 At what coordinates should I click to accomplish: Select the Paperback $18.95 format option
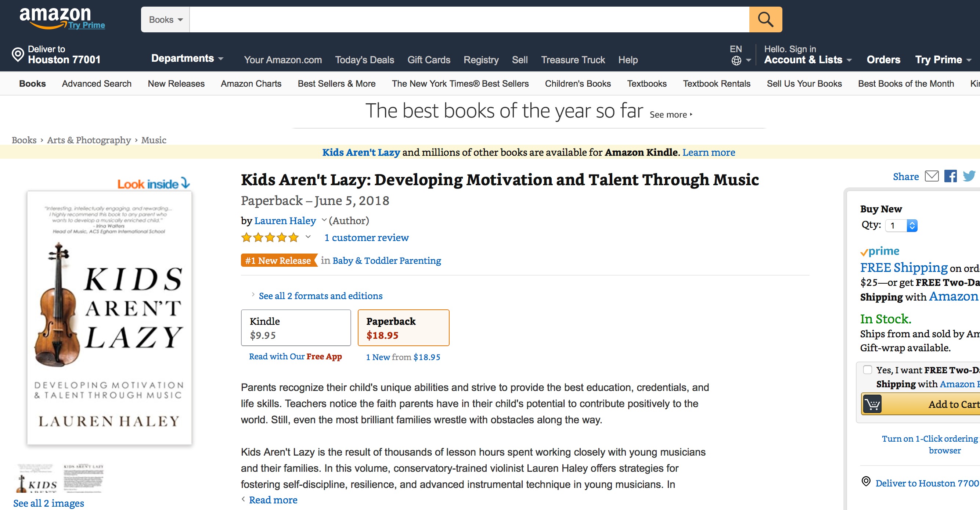coord(403,328)
